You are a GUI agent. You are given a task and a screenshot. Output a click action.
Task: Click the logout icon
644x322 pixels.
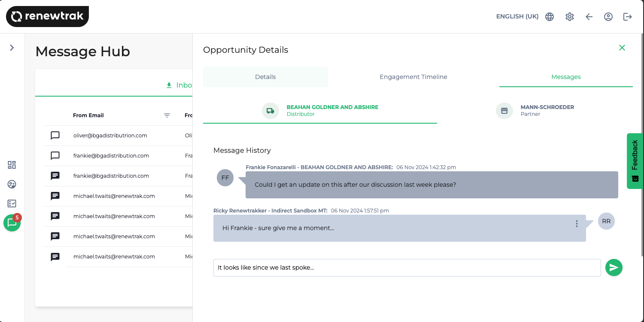pyautogui.click(x=628, y=17)
